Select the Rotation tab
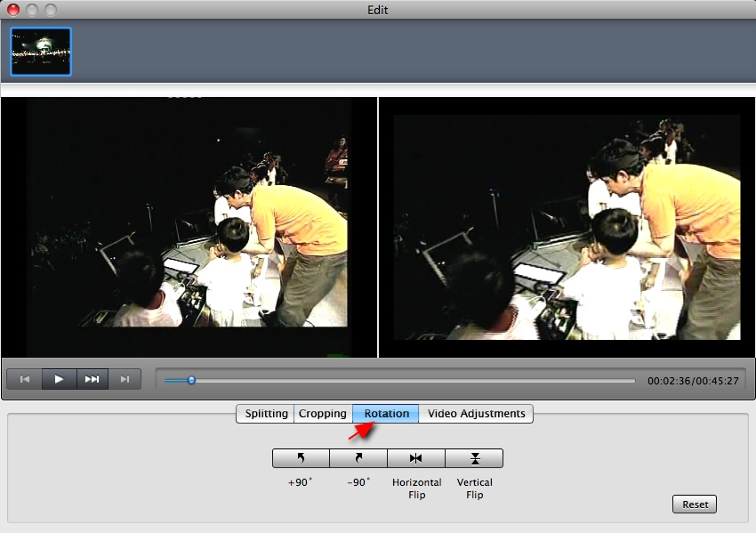 pos(386,414)
